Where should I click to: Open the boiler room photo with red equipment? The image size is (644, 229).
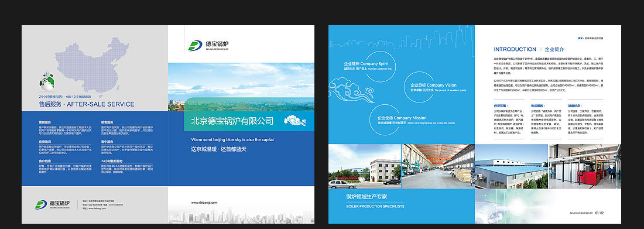[x=585, y=166]
